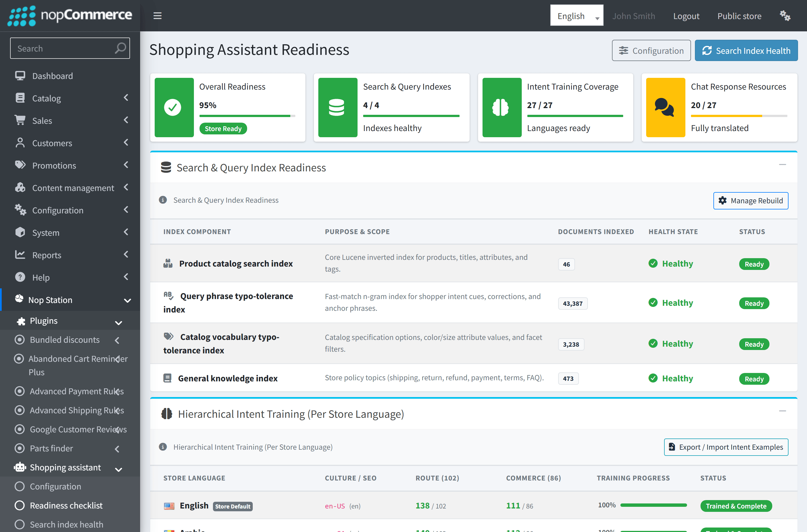This screenshot has width=807, height=532.
Task: Click the Search & Query Indexes database icon
Action: click(337, 107)
